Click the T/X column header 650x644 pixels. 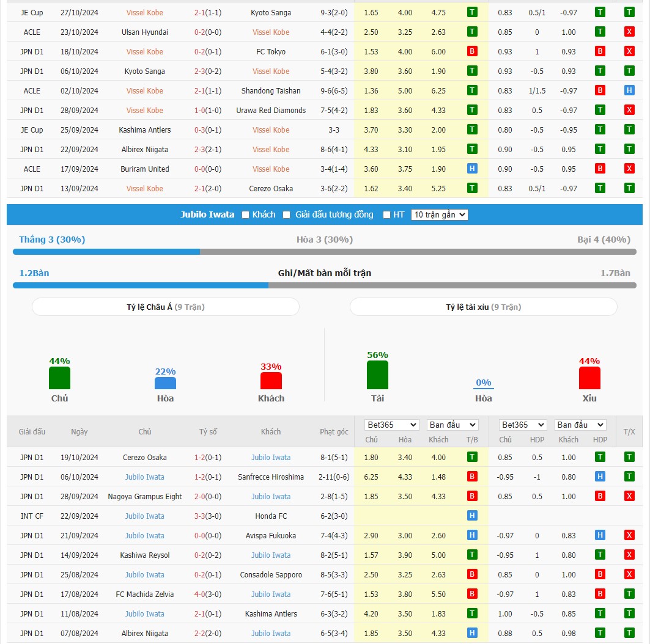[629, 431]
